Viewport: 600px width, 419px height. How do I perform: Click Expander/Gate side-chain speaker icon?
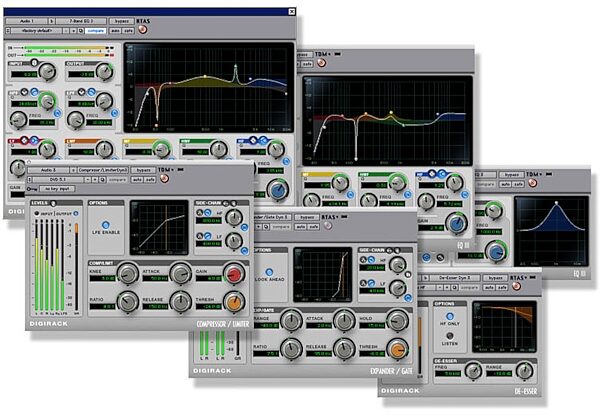pyautogui.click(x=397, y=250)
